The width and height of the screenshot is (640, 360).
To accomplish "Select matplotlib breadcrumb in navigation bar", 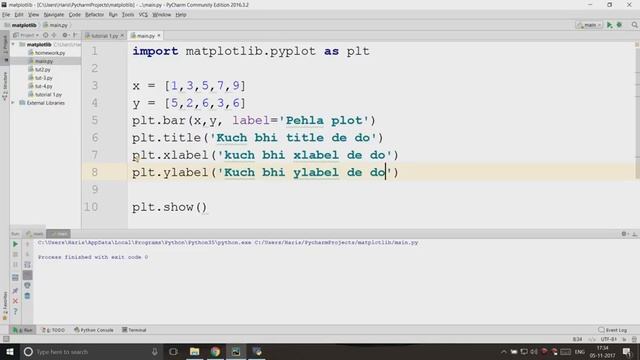I will (x=20, y=25).
